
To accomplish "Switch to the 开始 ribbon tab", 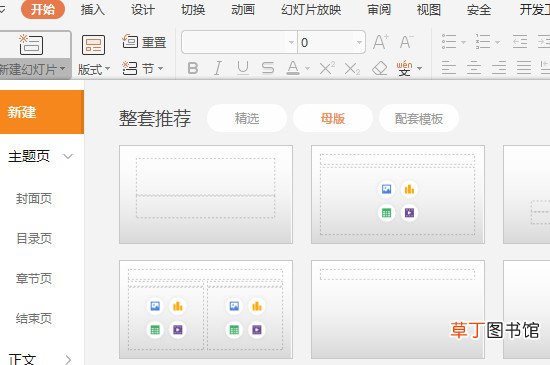I will (x=43, y=9).
